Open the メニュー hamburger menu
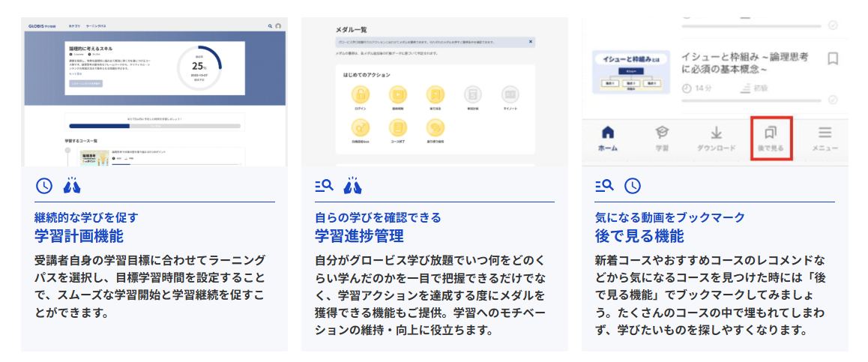 coord(825,139)
